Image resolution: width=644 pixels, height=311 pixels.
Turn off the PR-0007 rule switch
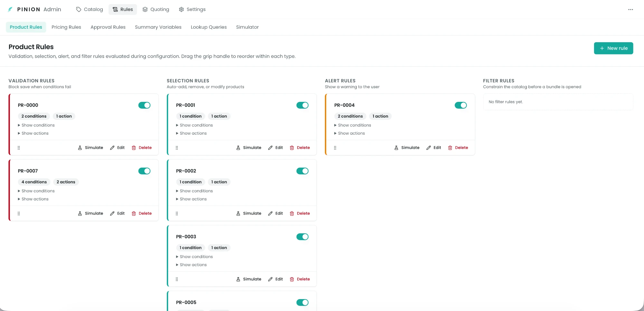144,171
